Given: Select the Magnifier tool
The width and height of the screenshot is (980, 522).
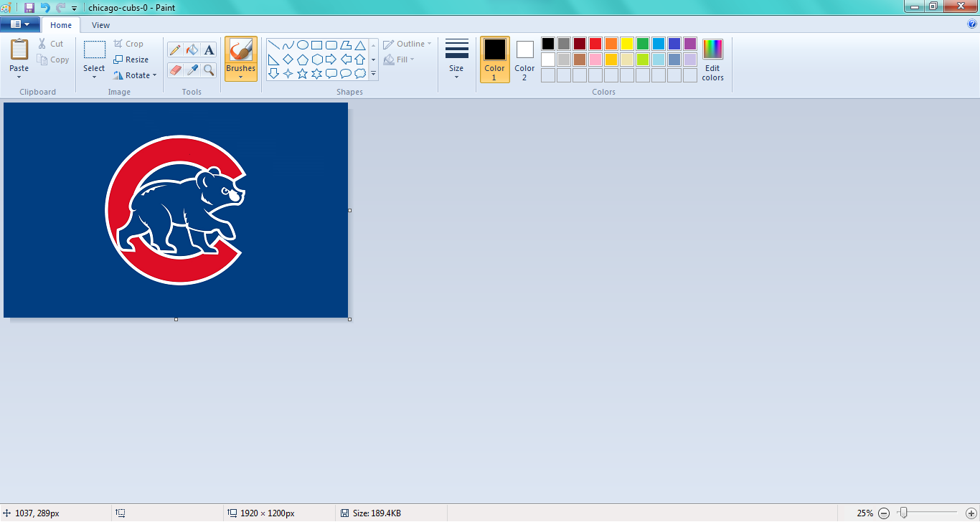Looking at the screenshot, I should [209, 70].
